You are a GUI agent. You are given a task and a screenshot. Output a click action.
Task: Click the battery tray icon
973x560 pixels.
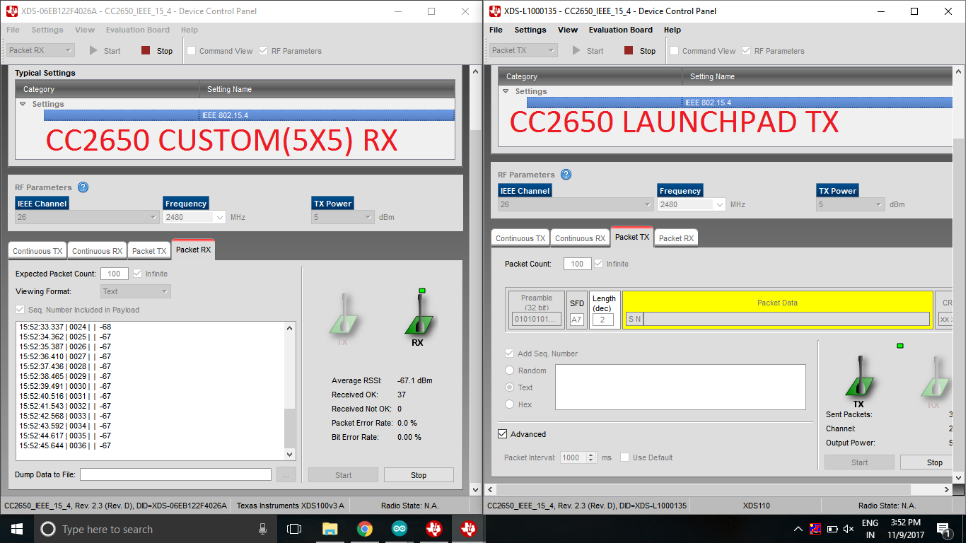pos(832,529)
